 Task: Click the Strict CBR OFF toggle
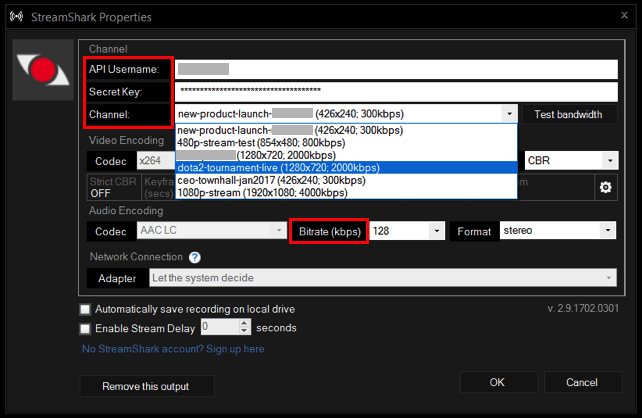[x=113, y=188]
